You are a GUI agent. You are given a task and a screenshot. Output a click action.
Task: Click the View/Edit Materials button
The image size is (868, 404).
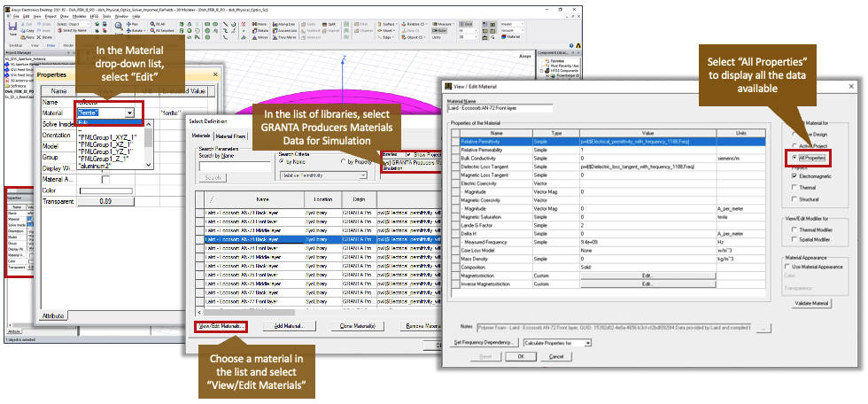pos(220,326)
